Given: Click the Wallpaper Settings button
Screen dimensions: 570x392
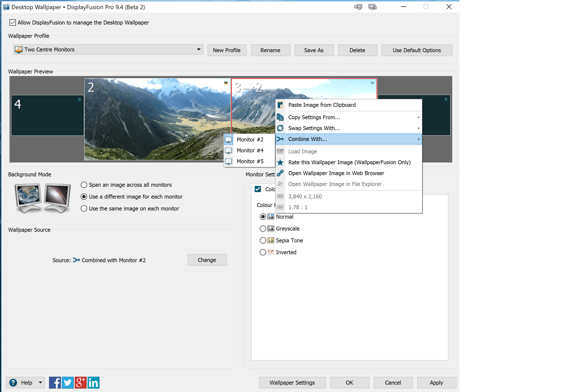Looking at the screenshot, I should point(292,383).
